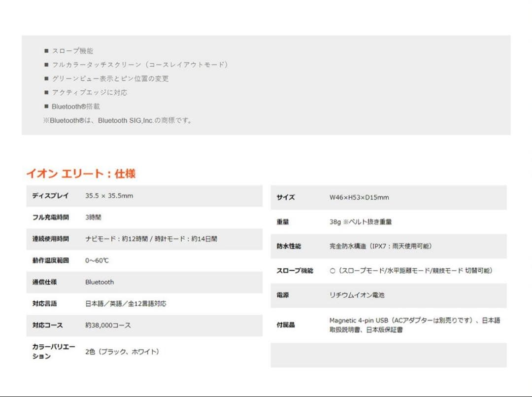532x397 pixels.
Task: Select the 2色（ブラック、ホワイト）color text
Action: (122, 352)
